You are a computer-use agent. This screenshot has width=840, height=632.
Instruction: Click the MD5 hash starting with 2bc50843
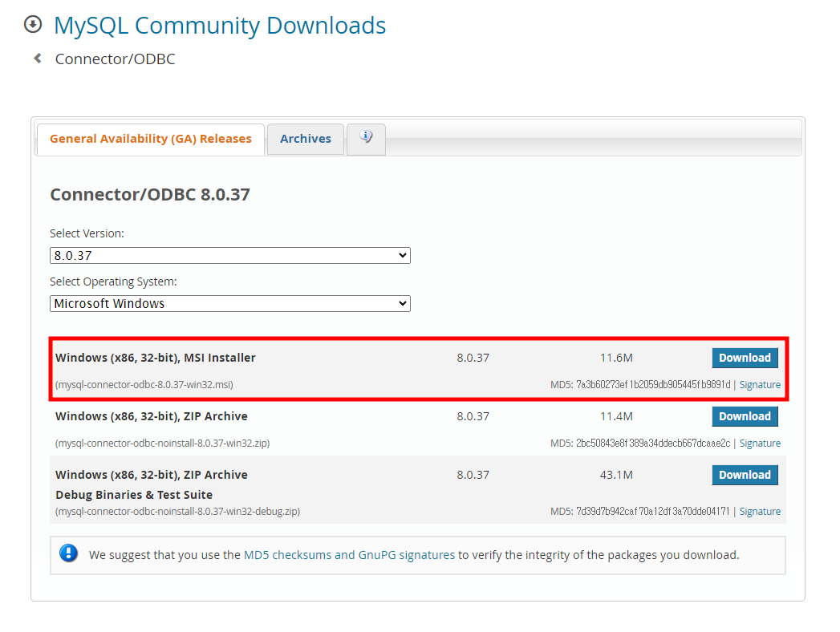653,443
